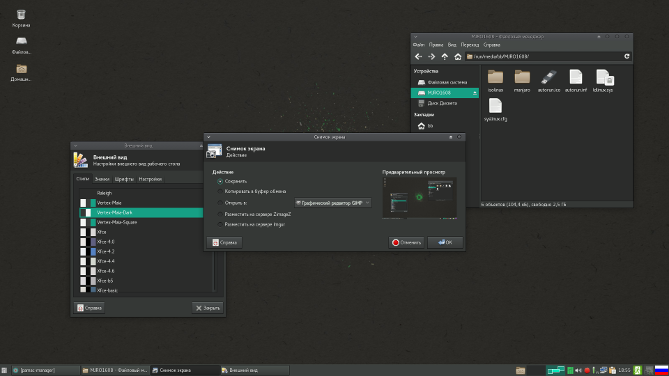Open the Графический редактор GIMP dropdown
The image size is (669, 376).
click(x=332, y=203)
